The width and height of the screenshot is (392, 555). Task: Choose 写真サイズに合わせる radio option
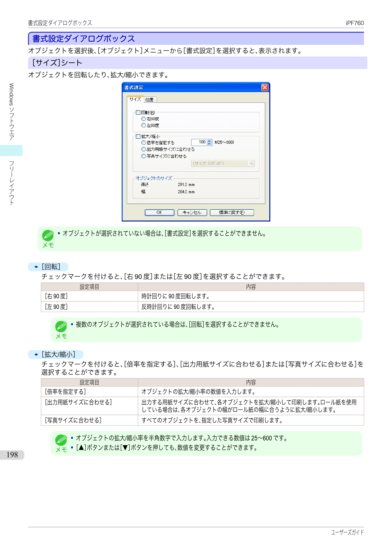click(143, 156)
